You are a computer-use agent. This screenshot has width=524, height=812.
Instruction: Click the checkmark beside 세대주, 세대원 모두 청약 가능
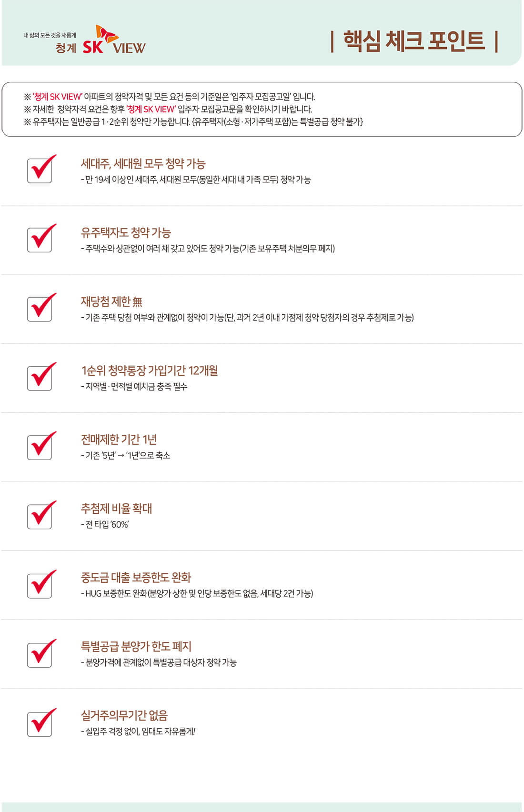click(41, 169)
